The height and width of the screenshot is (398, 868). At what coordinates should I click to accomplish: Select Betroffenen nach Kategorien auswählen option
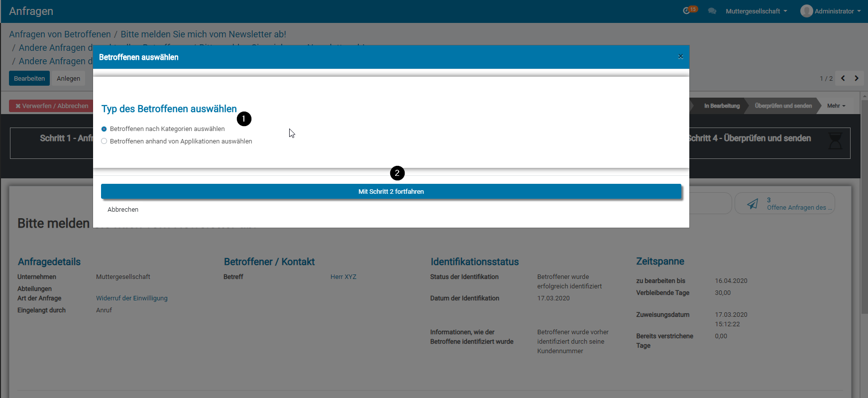click(104, 129)
